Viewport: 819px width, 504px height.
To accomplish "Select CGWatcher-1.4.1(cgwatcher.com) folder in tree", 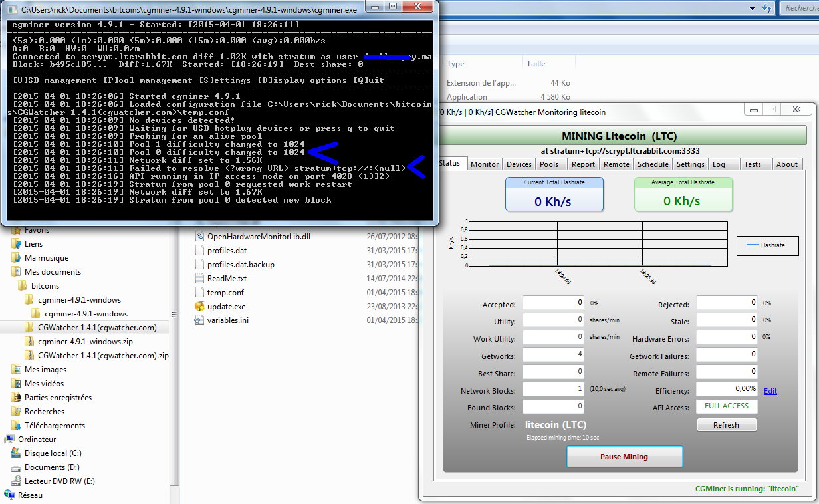I will [x=97, y=328].
